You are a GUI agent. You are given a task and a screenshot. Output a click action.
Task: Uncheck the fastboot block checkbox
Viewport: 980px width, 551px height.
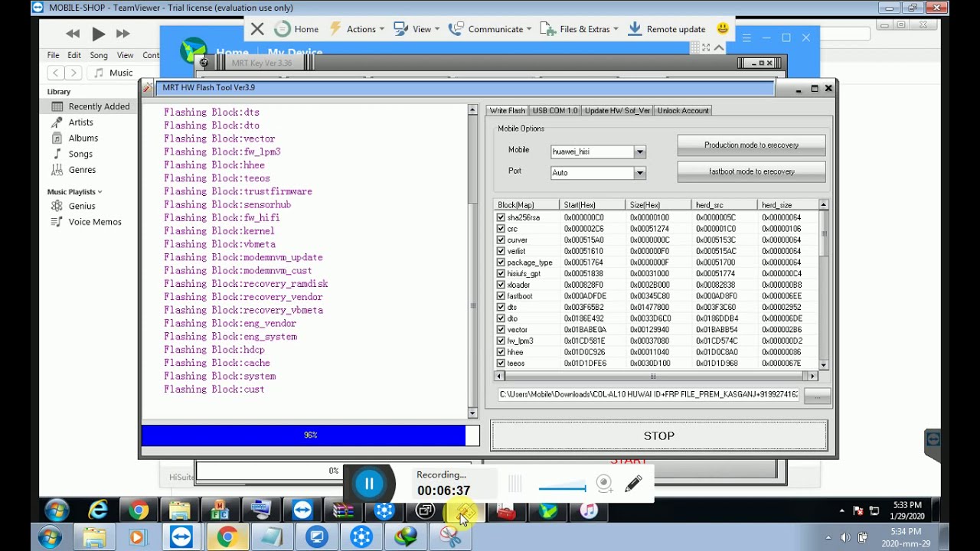(x=501, y=296)
